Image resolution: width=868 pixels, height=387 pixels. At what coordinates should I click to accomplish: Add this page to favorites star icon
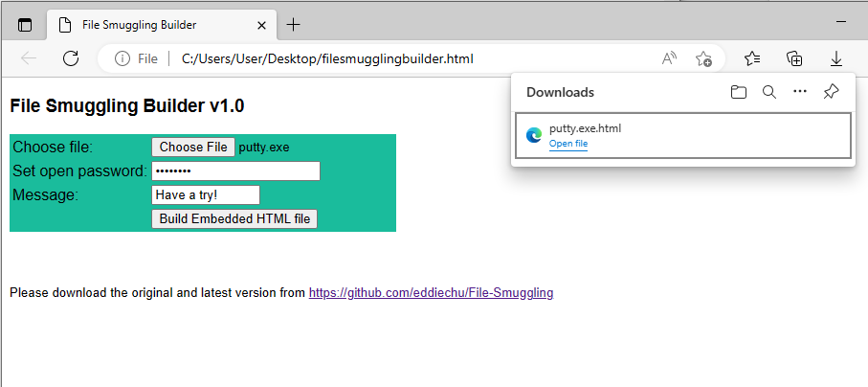pos(703,58)
